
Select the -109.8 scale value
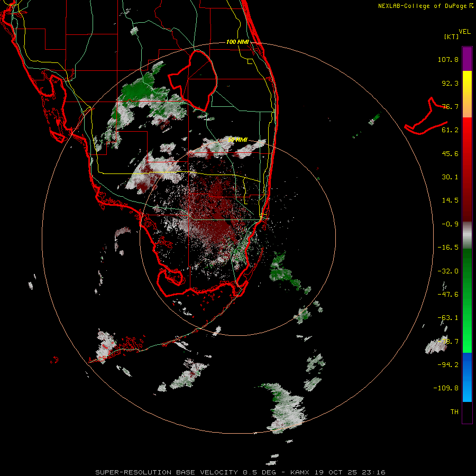pyautogui.click(x=446, y=388)
